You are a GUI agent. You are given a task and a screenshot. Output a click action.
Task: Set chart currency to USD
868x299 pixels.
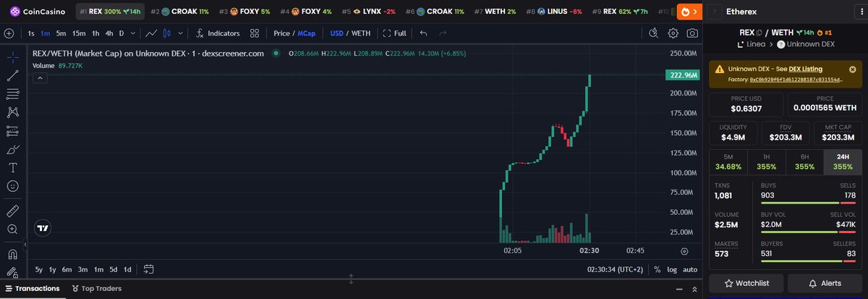click(x=336, y=33)
